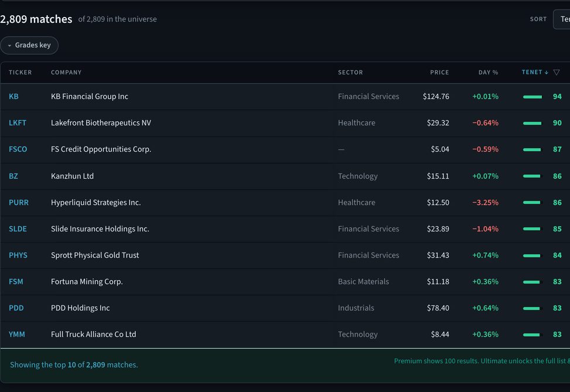Open the KB ticker link

pyautogui.click(x=14, y=96)
